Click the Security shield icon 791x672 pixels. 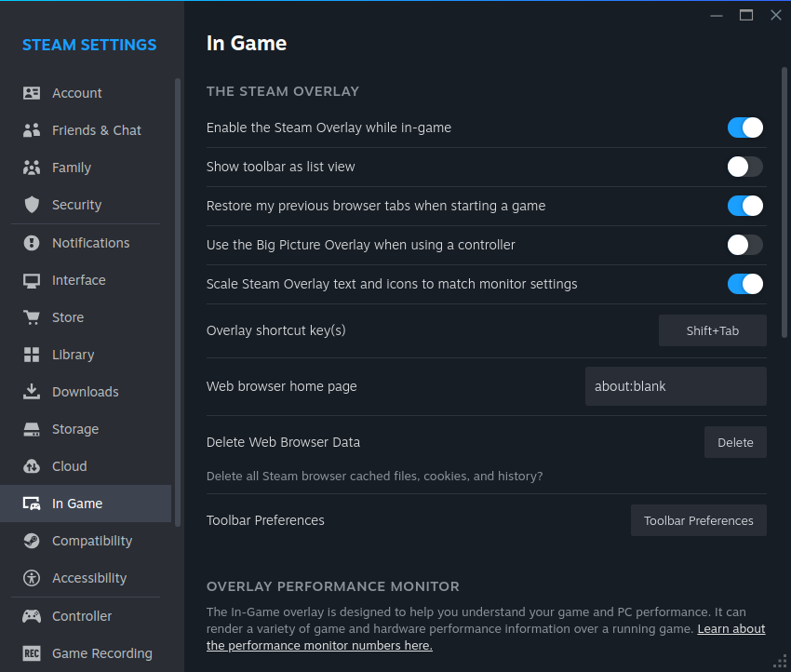tap(32, 205)
